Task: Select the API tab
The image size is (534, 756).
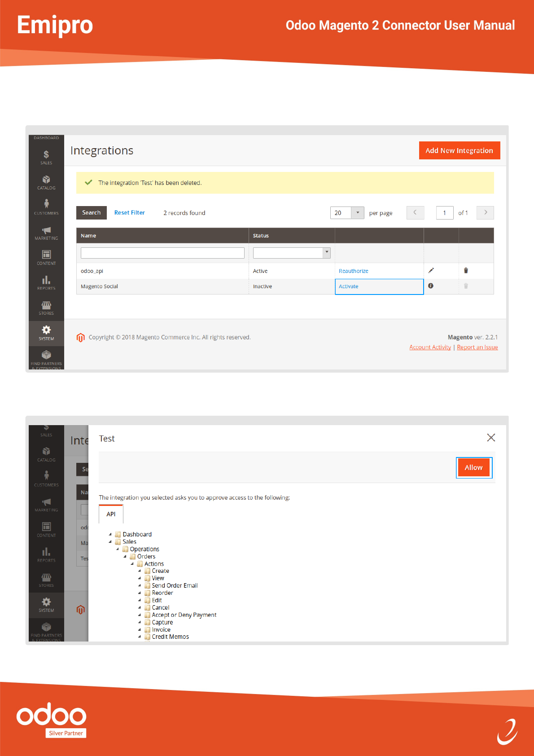Action: (111, 514)
